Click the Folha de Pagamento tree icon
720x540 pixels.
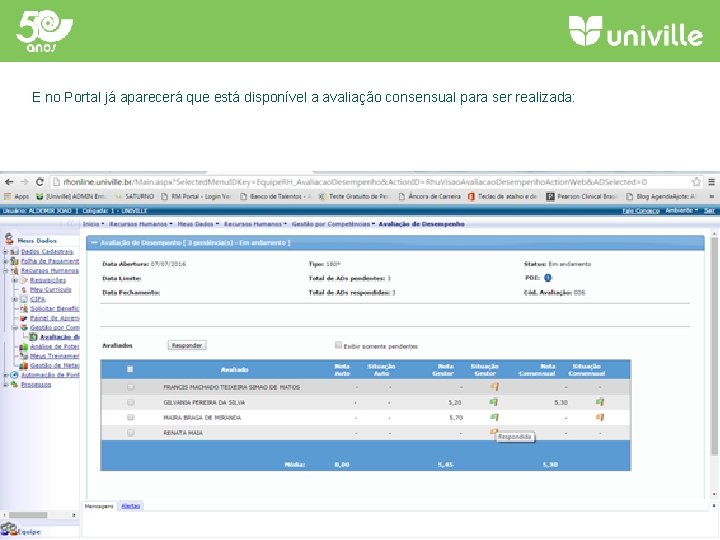pyautogui.click(x=15, y=261)
